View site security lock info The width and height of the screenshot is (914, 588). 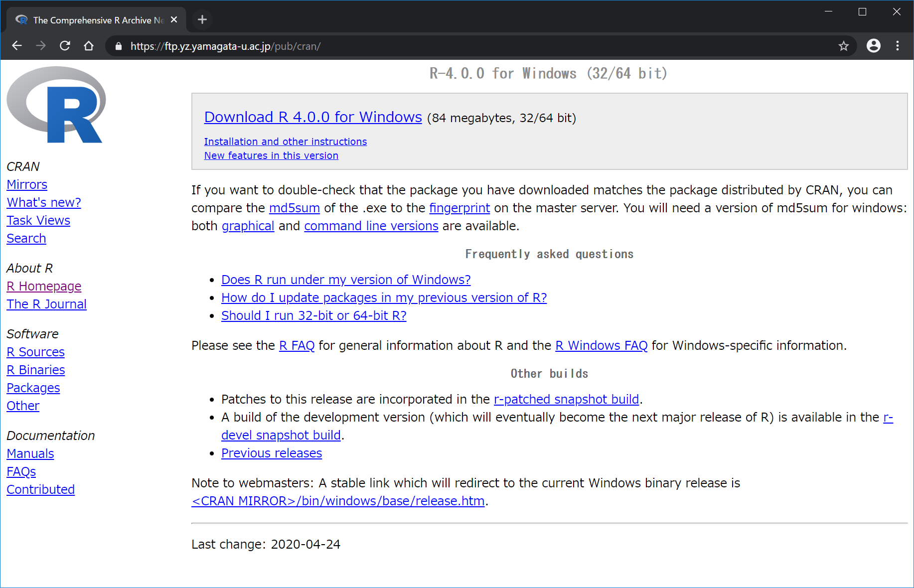(x=119, y=46)
